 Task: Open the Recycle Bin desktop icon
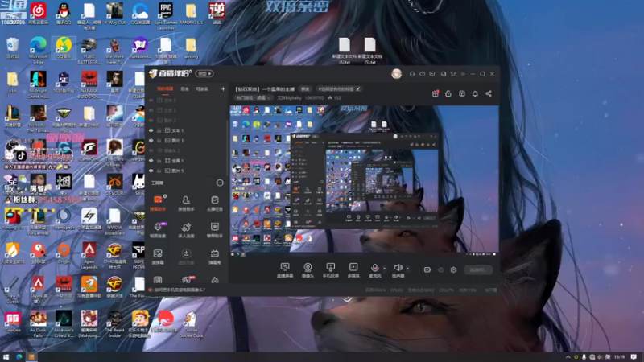(x=13, y=48)
